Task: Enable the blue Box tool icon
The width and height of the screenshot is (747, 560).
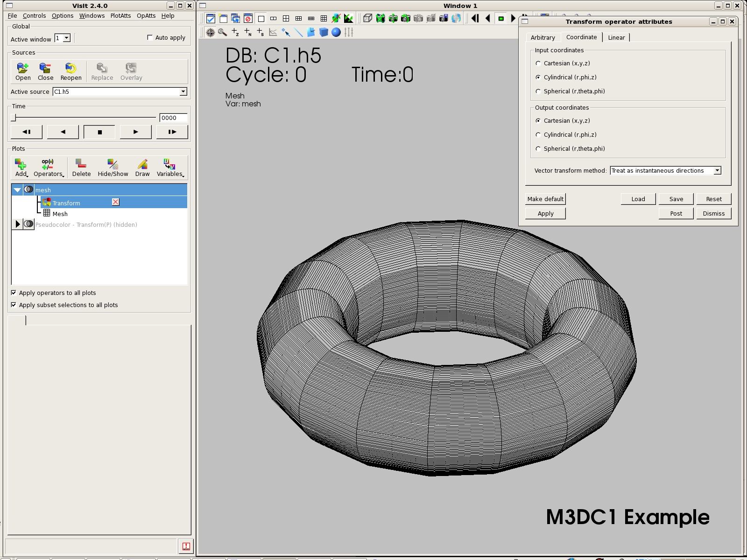Action: (x=324, y=32)
